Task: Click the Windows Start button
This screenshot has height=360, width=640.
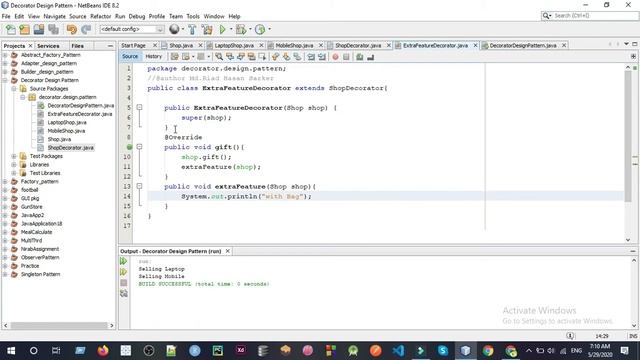Action: click(11, 350)
